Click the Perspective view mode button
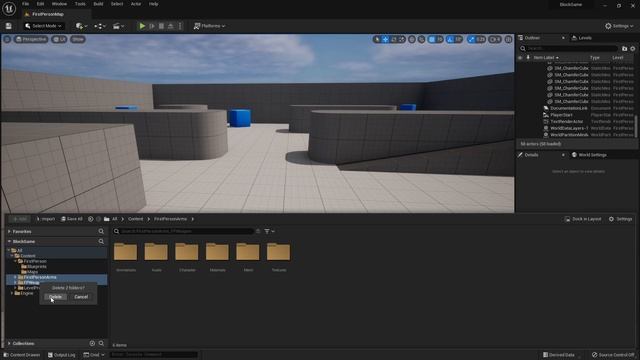This screenshot has width=640, height=360. pyautogui.click(x=31, y=39)
